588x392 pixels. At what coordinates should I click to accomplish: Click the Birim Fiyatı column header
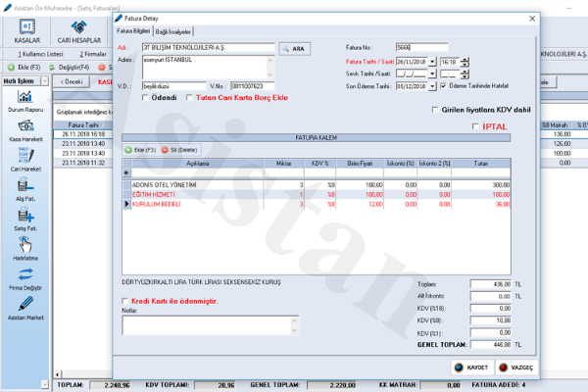click(x=360, y=164)
